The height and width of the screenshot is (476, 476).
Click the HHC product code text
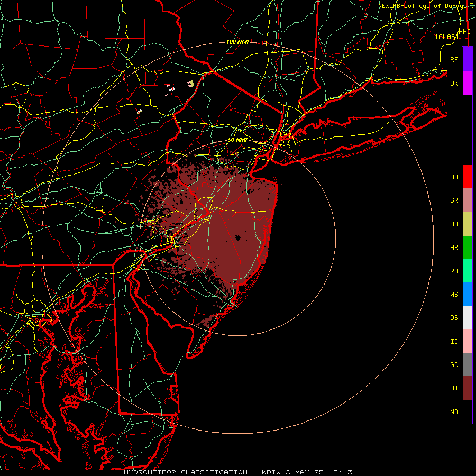[465, 32]
